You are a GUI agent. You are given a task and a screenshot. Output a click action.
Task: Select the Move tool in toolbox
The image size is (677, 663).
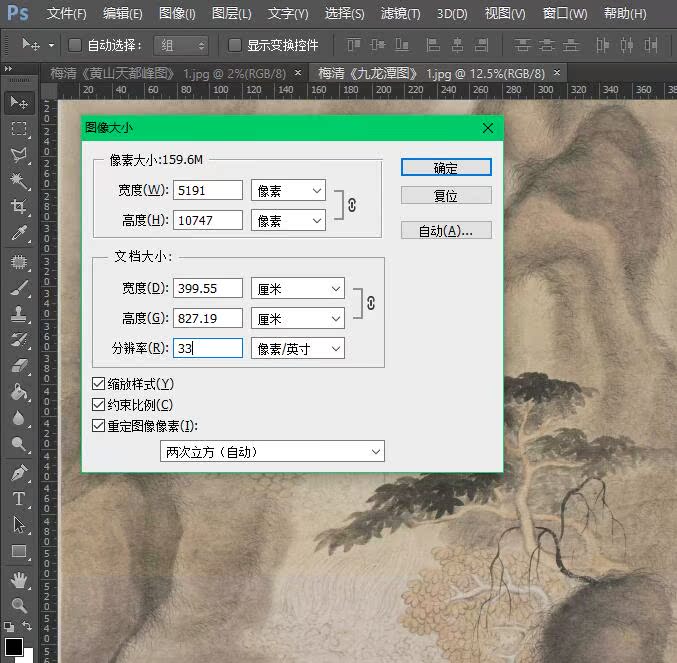pyautogui.click(x=19, y=103)
